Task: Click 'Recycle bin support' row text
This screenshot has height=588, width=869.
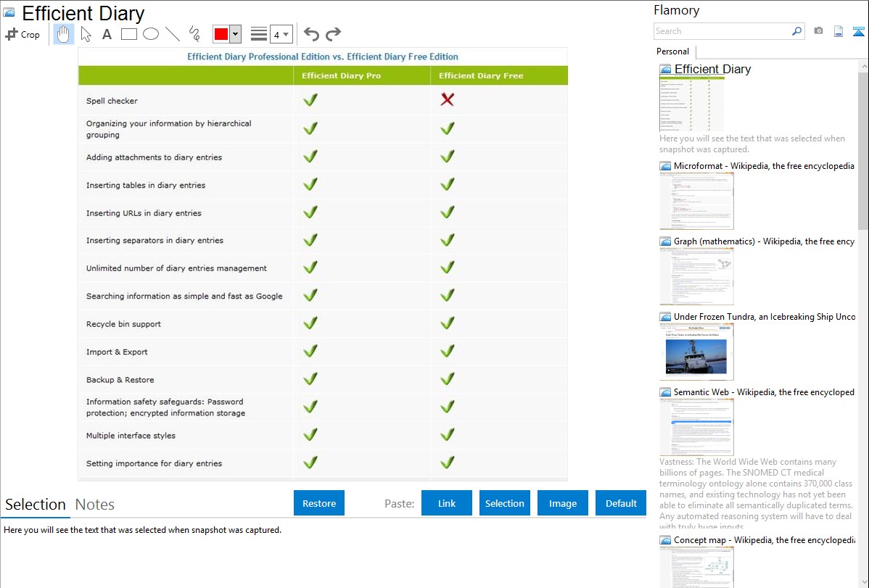Action: [123, 324]
